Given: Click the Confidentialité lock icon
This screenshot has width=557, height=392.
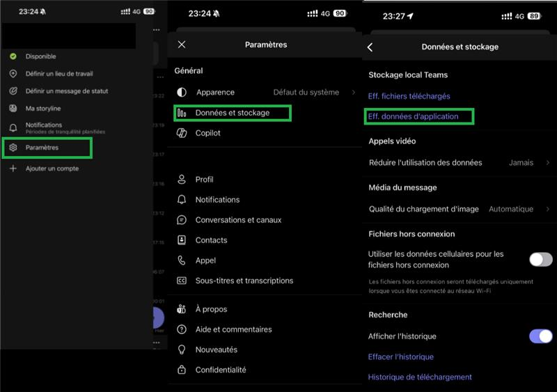Looking at the screenshot, I should pos(182,370).
